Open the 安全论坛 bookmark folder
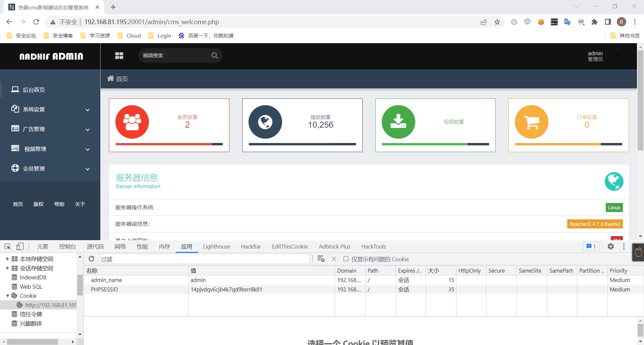 click(x=21, y=36)
